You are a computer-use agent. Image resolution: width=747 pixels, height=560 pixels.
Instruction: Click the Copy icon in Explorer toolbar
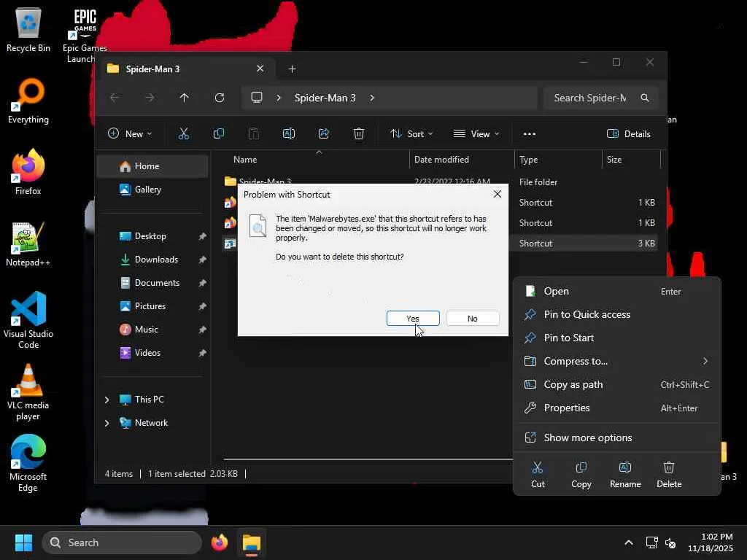pos(219,134)
